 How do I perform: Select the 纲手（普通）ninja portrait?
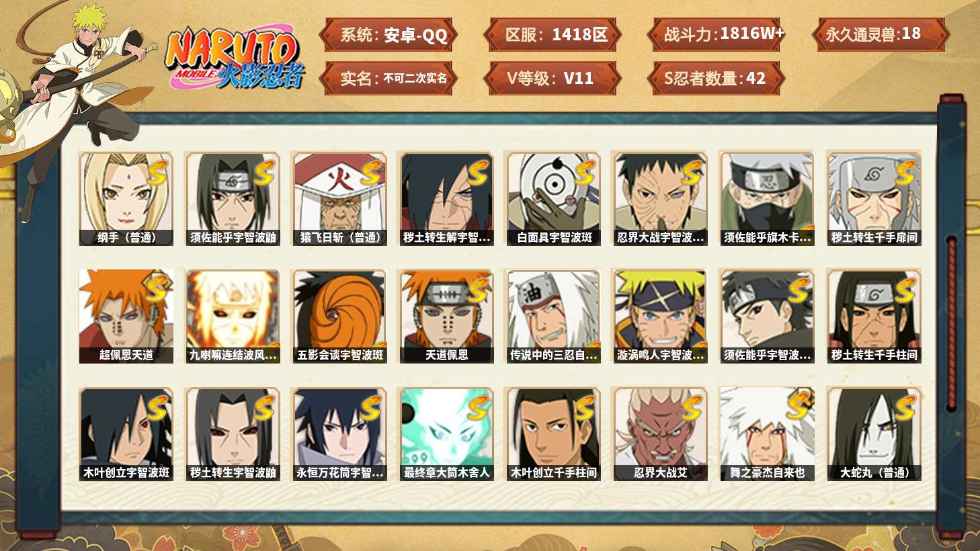pyautogui.click(x=126, y=198)
